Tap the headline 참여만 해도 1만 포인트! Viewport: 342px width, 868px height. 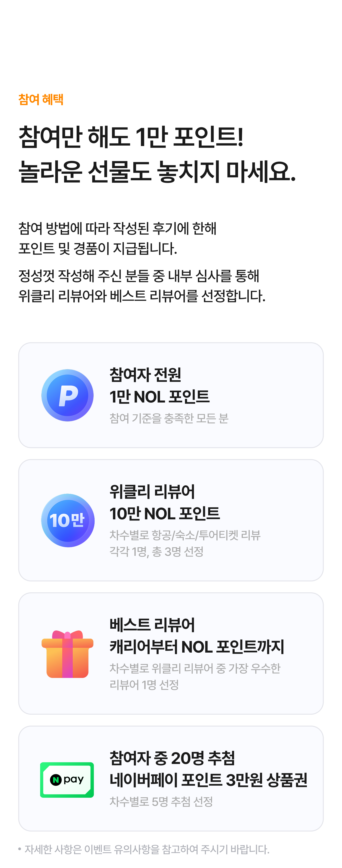tap(131, 137)
